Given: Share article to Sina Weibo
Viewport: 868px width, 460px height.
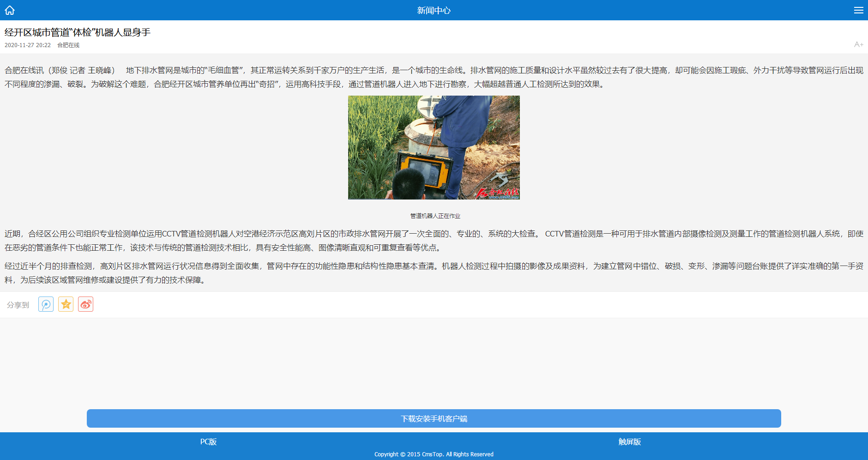Looking at the screenshot, I should coord(85,304).
